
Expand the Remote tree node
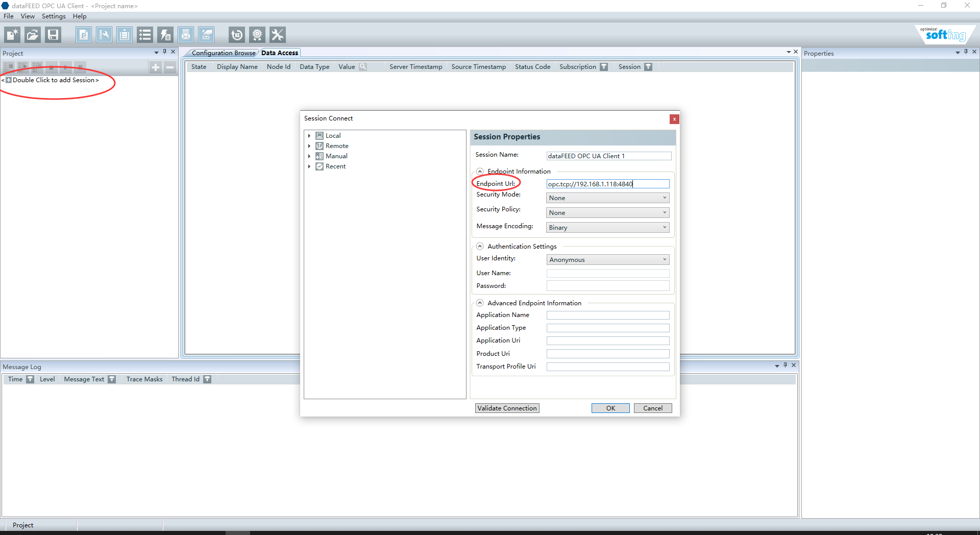click(x=309, y=146)
